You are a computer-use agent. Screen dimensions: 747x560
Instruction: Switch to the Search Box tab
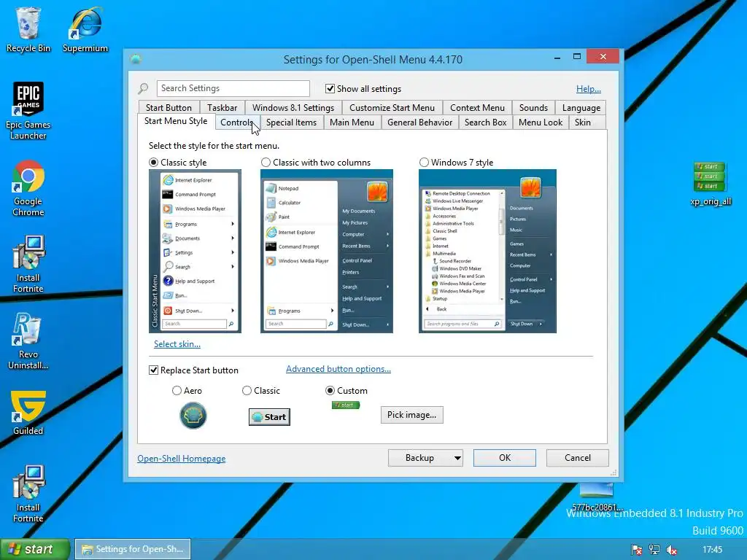click(x=485, y=122)
